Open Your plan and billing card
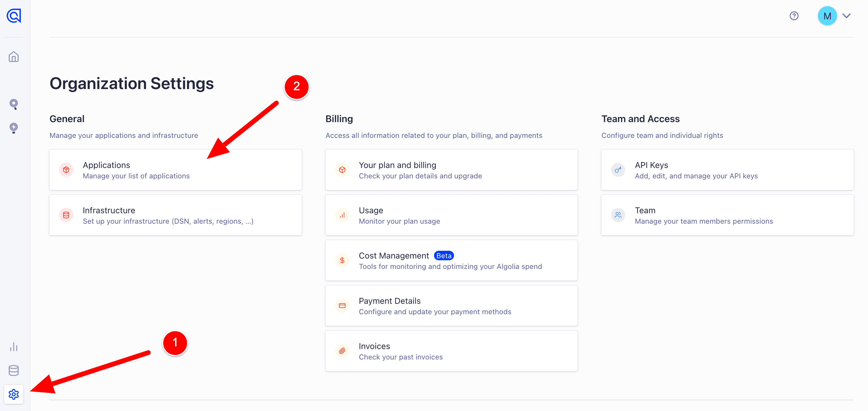Image resolution: width=868 pixels, height=411 pixels. (451, 170)
